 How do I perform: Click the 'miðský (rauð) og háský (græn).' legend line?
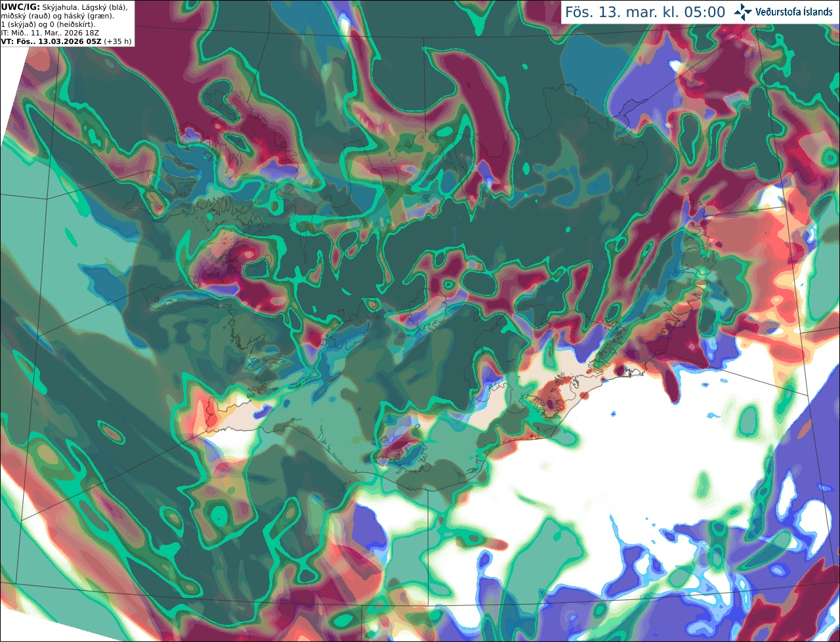(57, 16)
